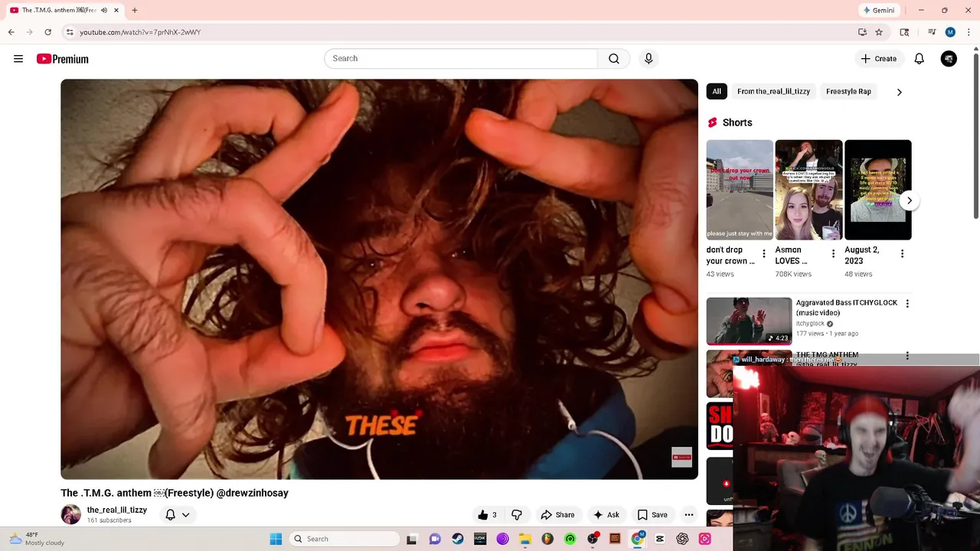Open ChatGPT from the taskbar
This screenshot has width=980, height=551.
point(682,539)
